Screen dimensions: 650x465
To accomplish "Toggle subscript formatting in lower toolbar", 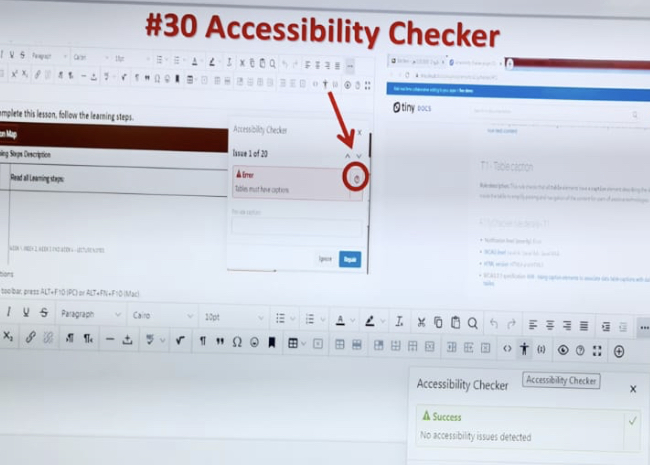I will 8,337.
